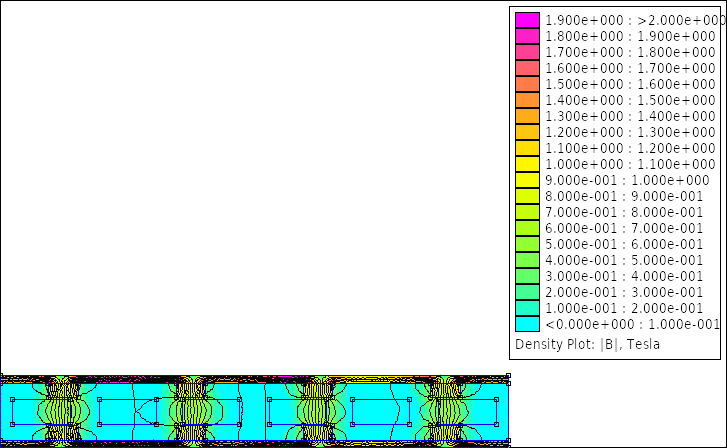Click the '4.000e-001 : 5.000e-001' legend text

pos(624,260)
